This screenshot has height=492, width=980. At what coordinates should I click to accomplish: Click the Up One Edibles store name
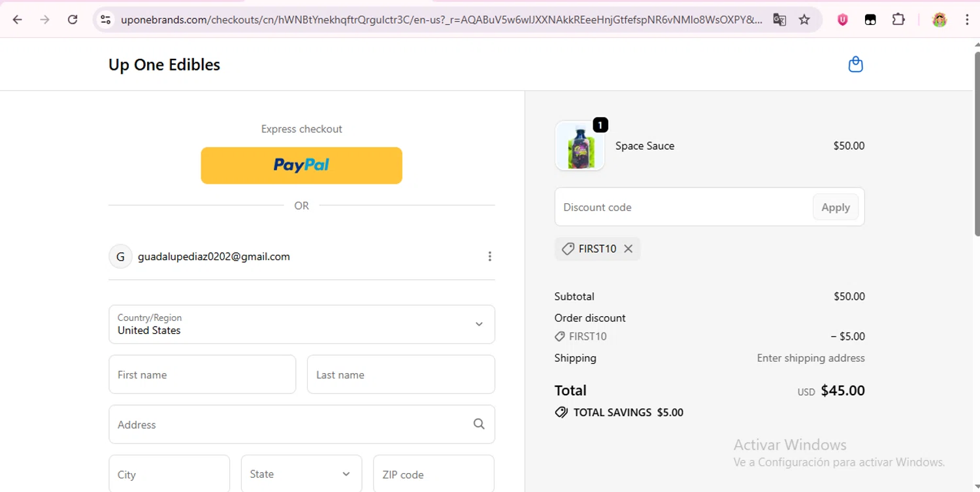164,65
